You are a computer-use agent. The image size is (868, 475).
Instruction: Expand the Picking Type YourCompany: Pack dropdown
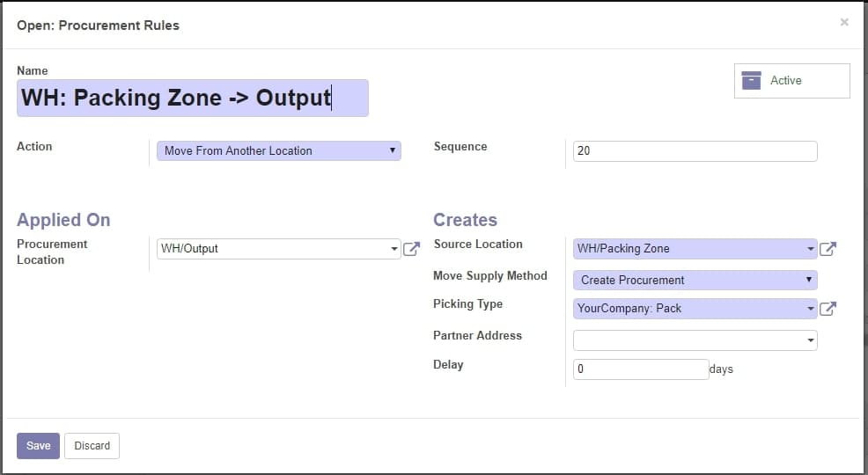[x=695, y=309]
